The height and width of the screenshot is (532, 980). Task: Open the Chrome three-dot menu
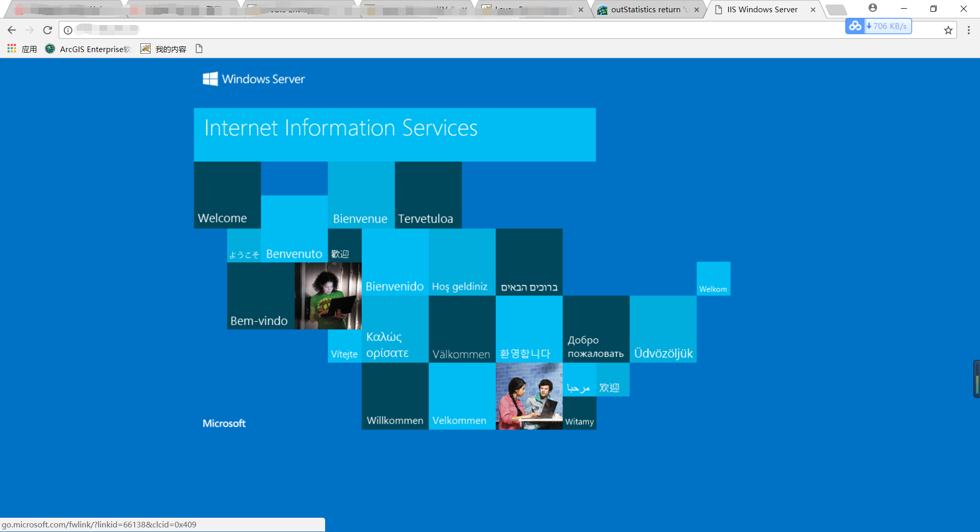969,30
